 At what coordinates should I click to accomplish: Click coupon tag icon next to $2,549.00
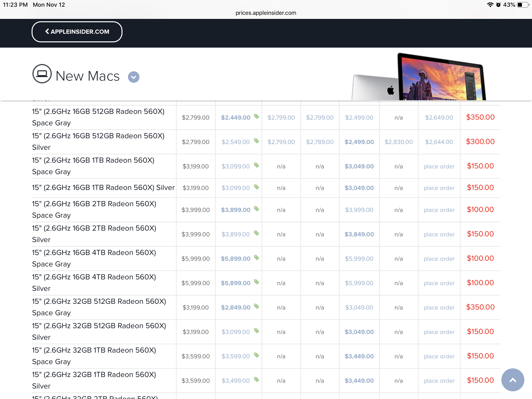click(256, 141)
